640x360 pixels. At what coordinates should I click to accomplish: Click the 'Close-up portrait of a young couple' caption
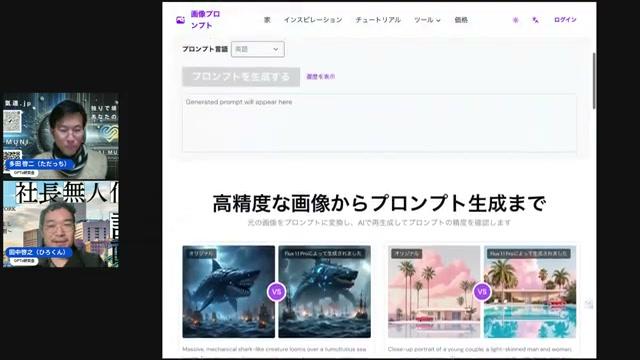click(480, 349)
